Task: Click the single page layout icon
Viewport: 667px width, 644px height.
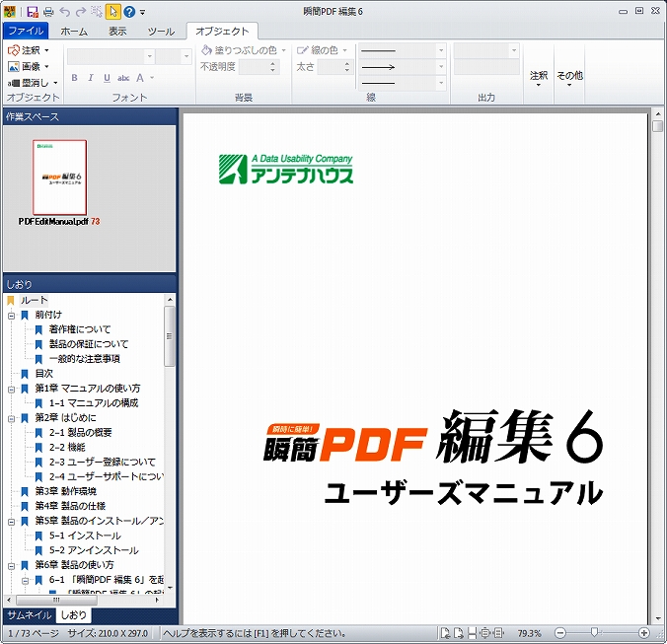Action: pyautogui.click(x=472, y=633)
